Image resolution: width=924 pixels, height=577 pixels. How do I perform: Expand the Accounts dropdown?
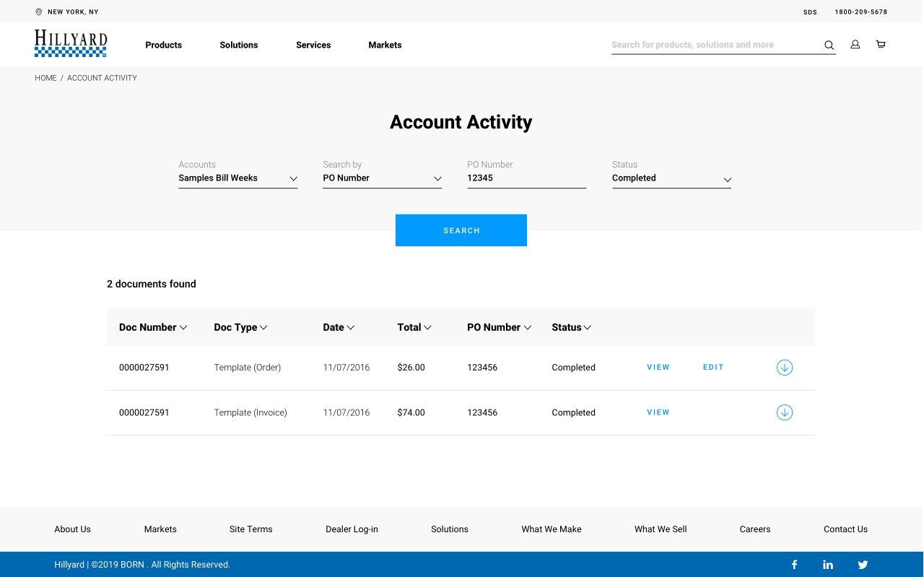(x=238, y=178)
